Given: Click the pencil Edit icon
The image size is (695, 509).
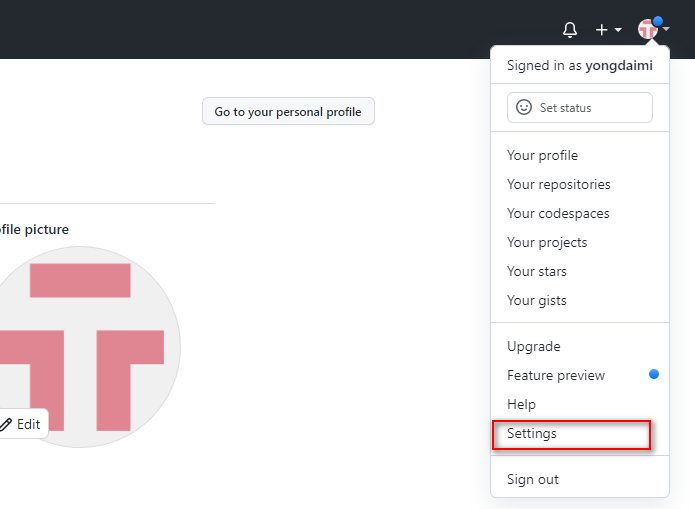Looking at the screenshot, I should (x=6, y=424).
